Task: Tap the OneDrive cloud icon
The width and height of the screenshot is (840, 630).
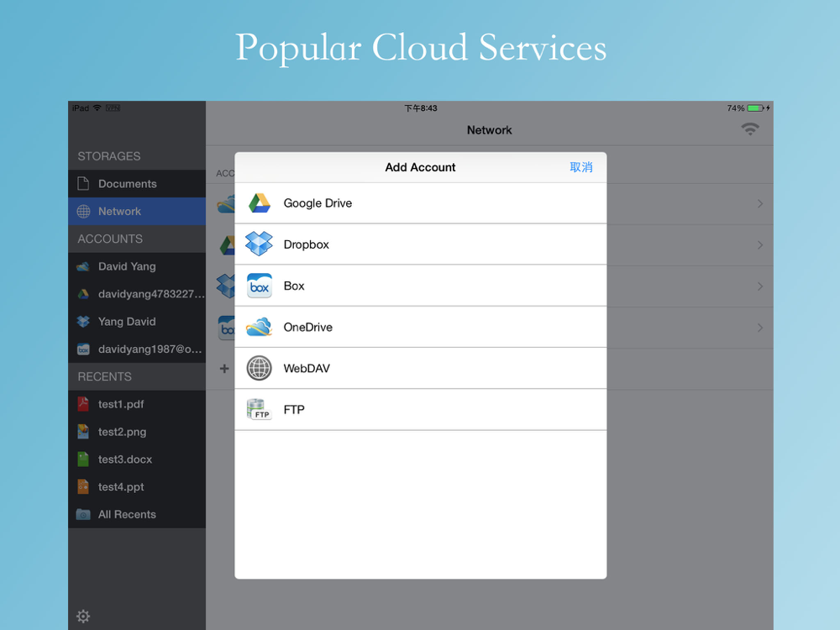Action: pos(260,327)
